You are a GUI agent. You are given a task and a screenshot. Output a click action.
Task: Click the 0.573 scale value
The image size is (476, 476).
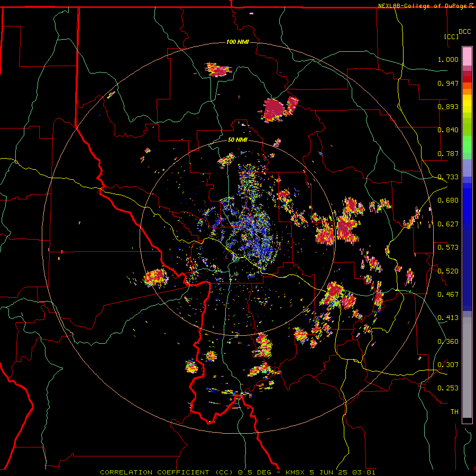[448, 248]
